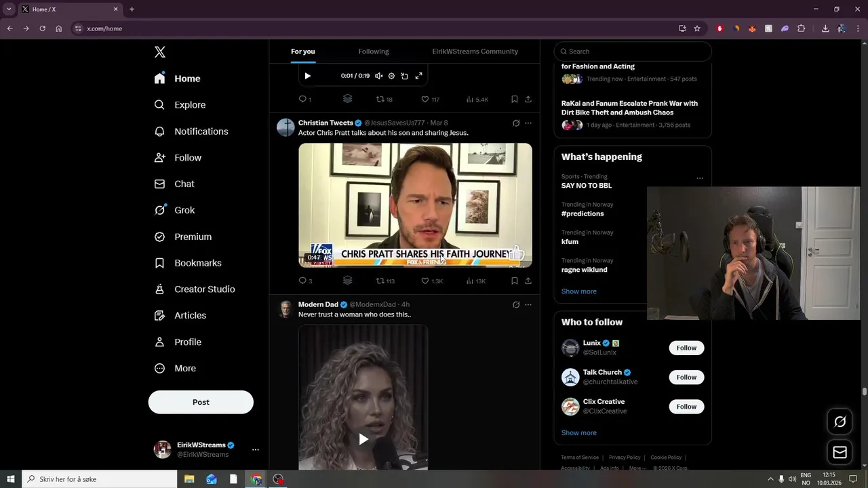Open floating Grok button
868x488 pixels.
pos(840,422)
